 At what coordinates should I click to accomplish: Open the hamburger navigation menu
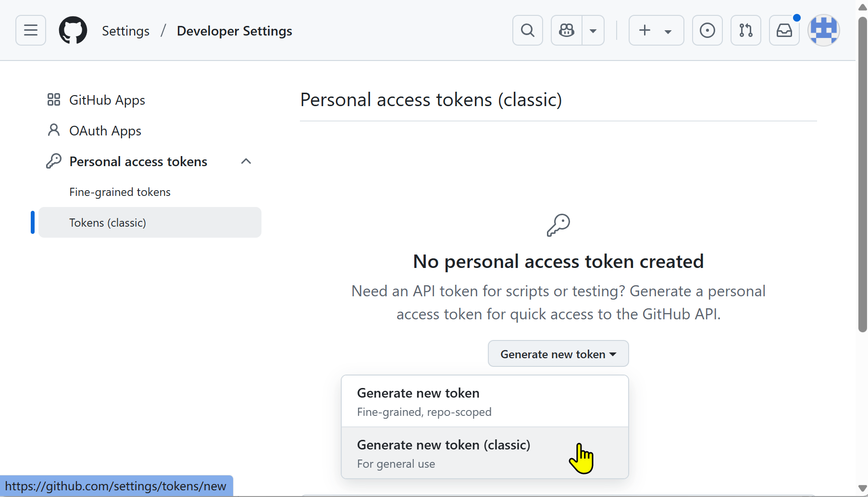[x=31, y=30]
